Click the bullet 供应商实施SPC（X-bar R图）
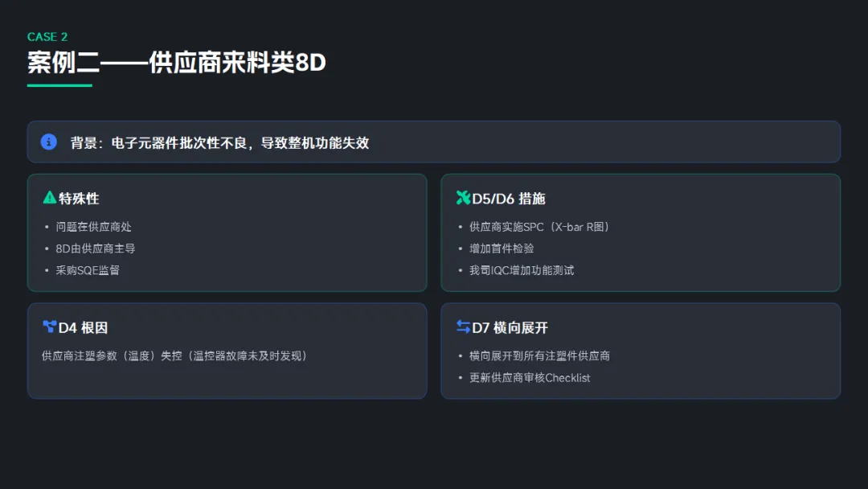 (x=539, y=227)
